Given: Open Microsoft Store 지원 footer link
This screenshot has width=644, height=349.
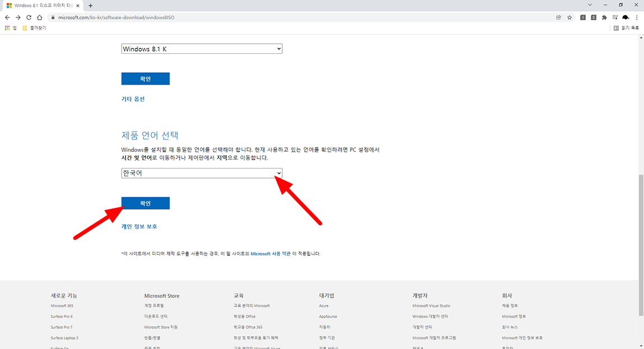Looking at the screenshot, I should [x=161, y=327].
